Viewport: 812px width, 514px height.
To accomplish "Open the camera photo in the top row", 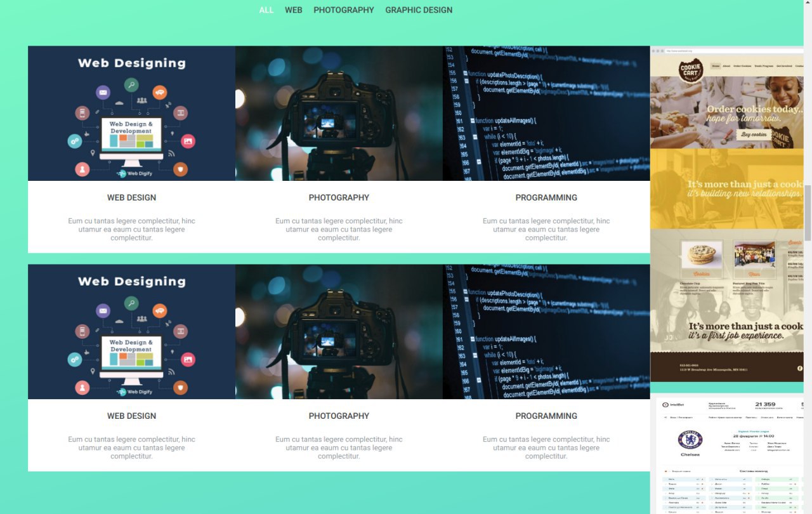I will point(339,114).
